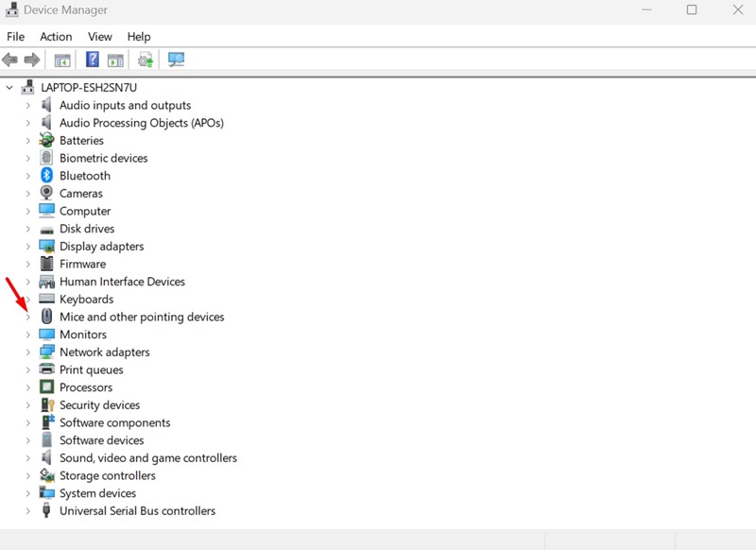Expand Mice and other pointing devices

(28, 318)
